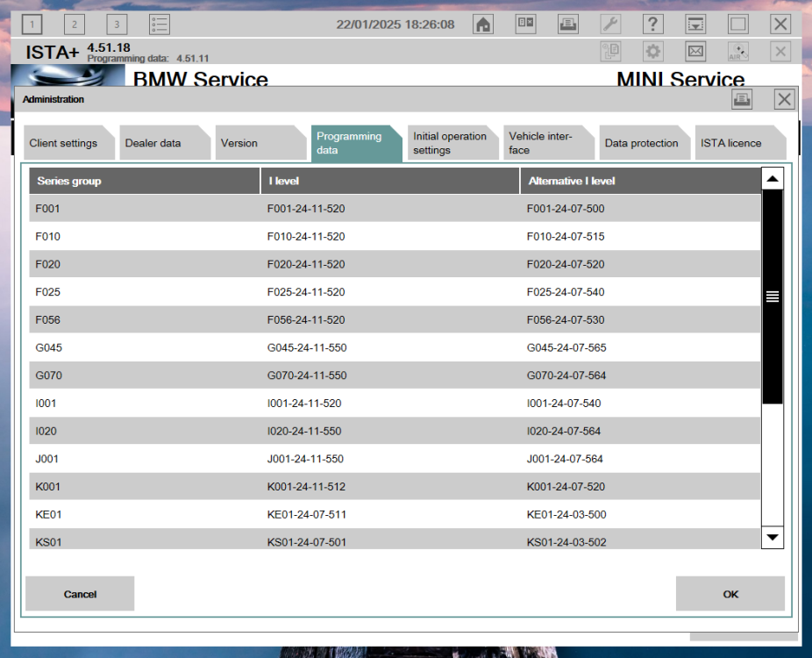
Task: Select I level K001-24-11-512
Action: coord(307,487)
